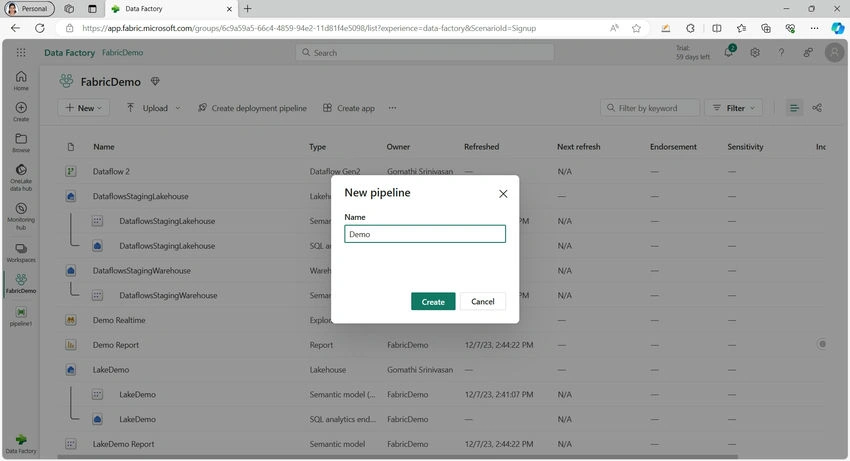Sort by Owner column header
Viewport: 850px width, 461px height.
click(x=398, y=146)
